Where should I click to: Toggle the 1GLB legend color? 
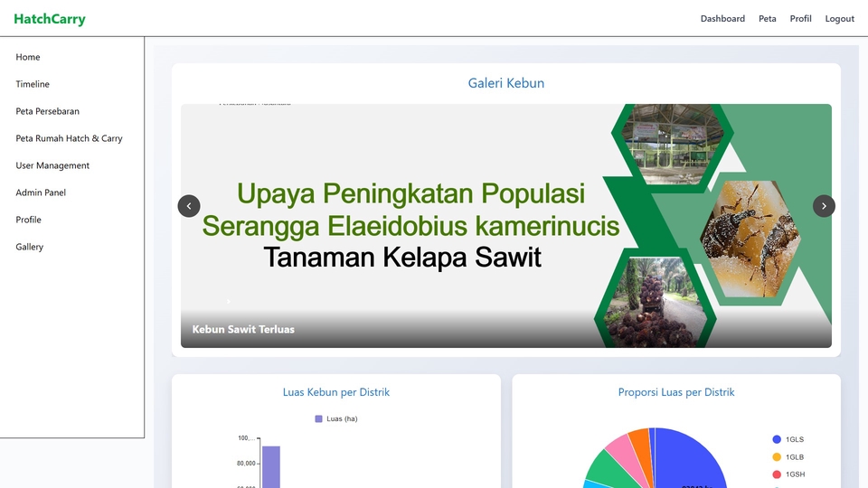coord(777,457)
